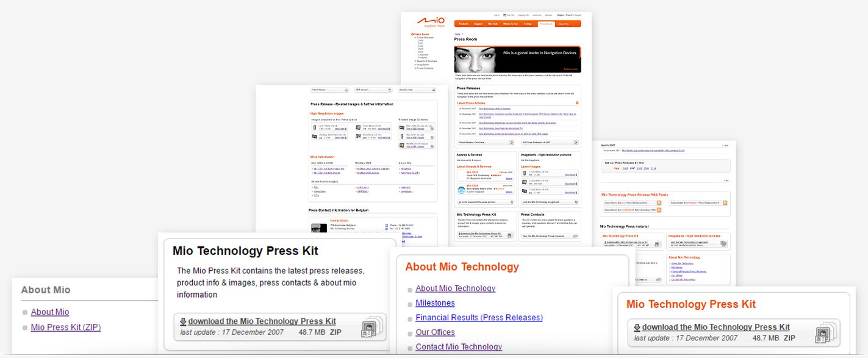Open the Mio Press Kit (ZIP) link
The image size is (868, 358).
click(x=66, y=327)
